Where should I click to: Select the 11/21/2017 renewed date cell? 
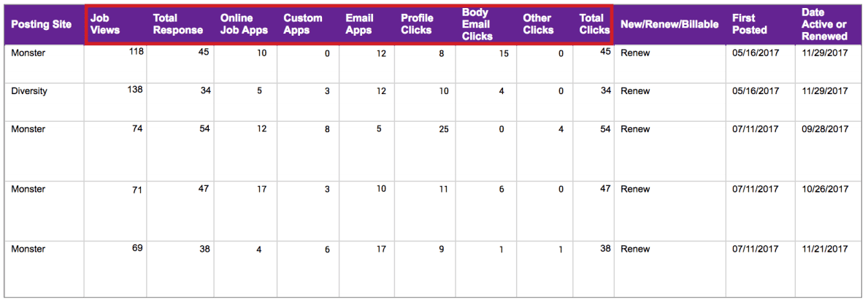[824, 249]
